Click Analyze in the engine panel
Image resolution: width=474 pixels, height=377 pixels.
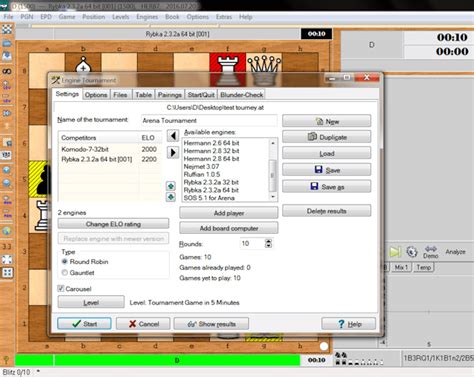point(455,252)
